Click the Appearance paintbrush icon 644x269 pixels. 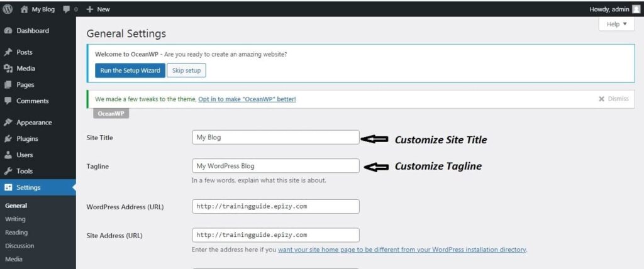pos(8,123)
